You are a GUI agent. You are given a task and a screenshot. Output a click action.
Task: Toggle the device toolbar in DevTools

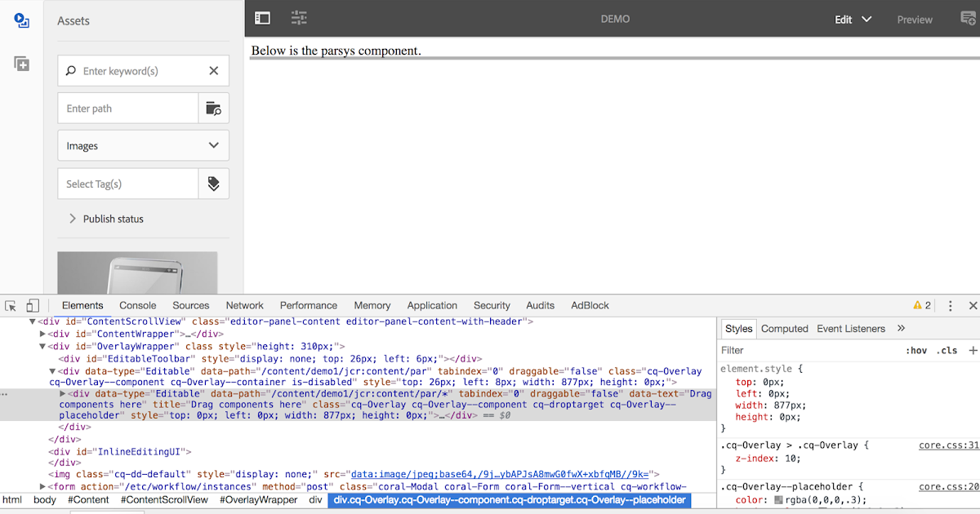tap(33, 304)
